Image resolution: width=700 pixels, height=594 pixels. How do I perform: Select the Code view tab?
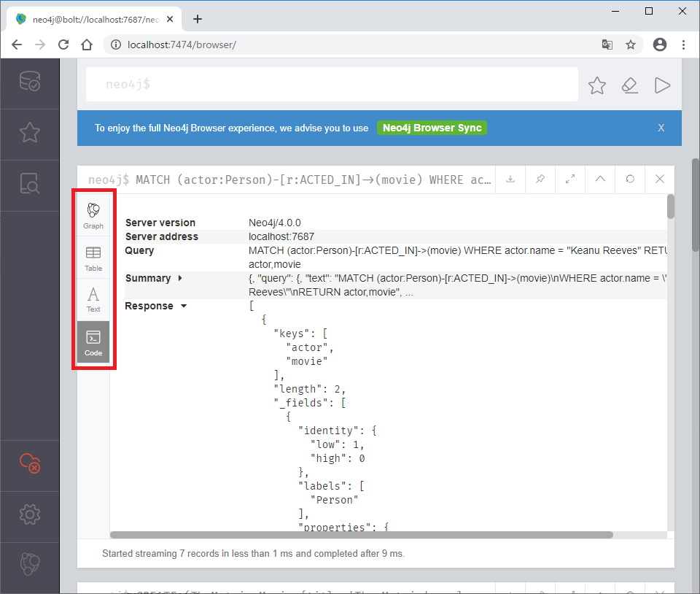click(x=93, y=342)
